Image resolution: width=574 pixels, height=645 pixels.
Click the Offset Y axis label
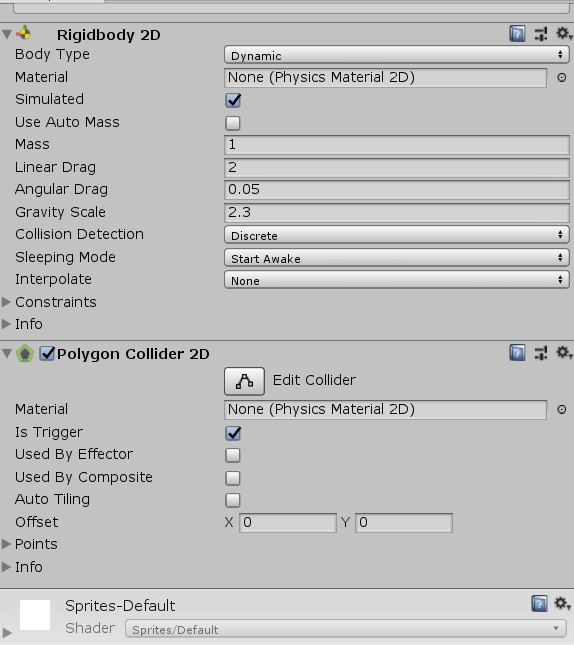pyautogui.click(x=346, y=522)
